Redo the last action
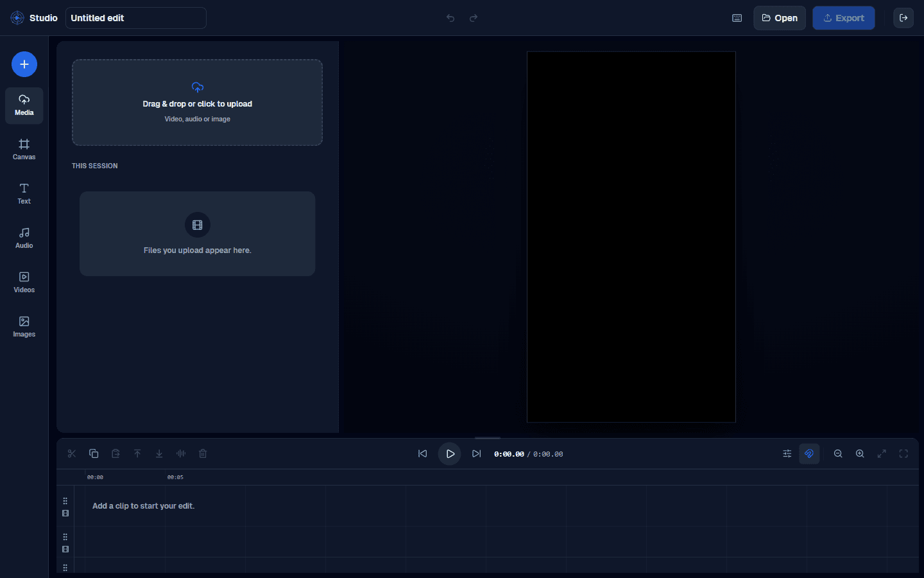 click(474, 18)
